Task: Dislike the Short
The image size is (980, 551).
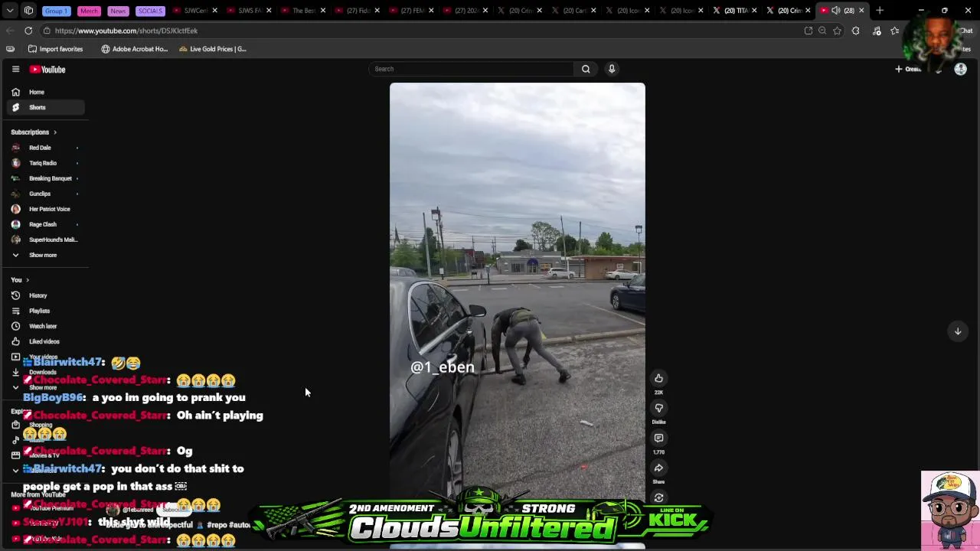Action: click(658, 408)
